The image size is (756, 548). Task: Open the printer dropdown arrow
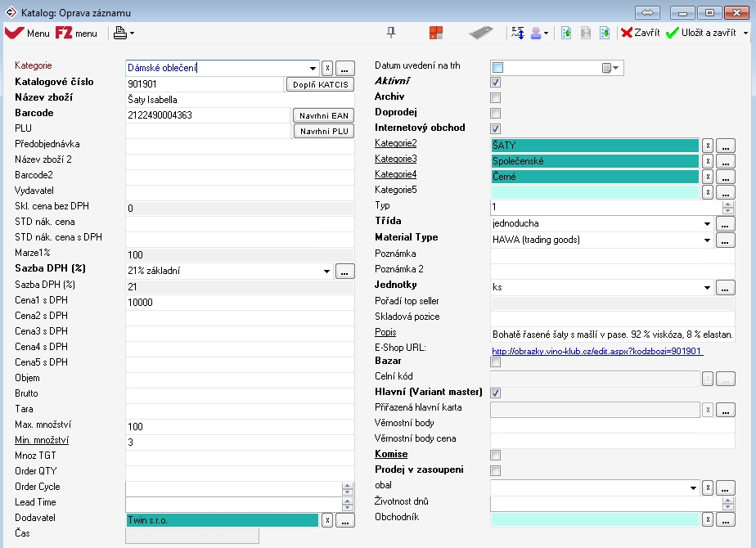[x=132, y=34]
